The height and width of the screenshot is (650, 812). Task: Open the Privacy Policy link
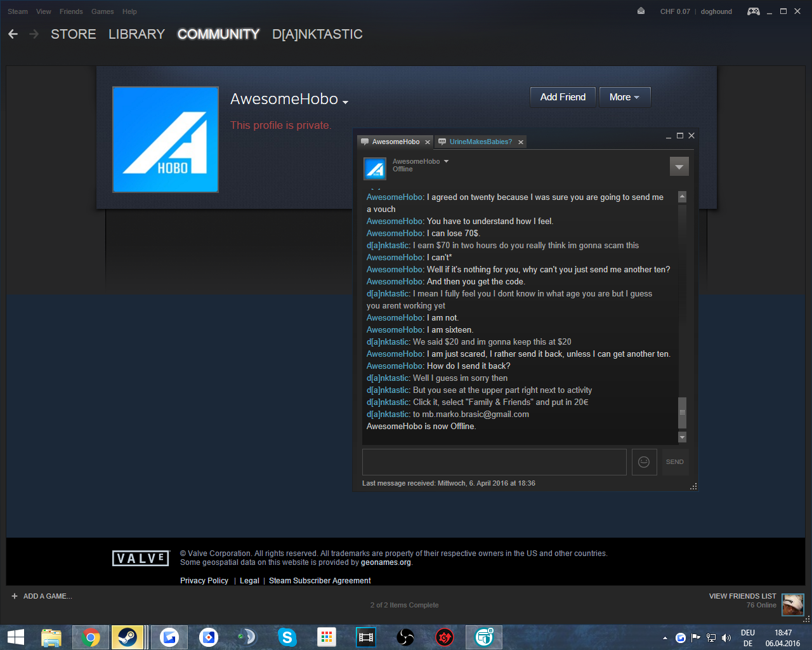coord(204,581)
